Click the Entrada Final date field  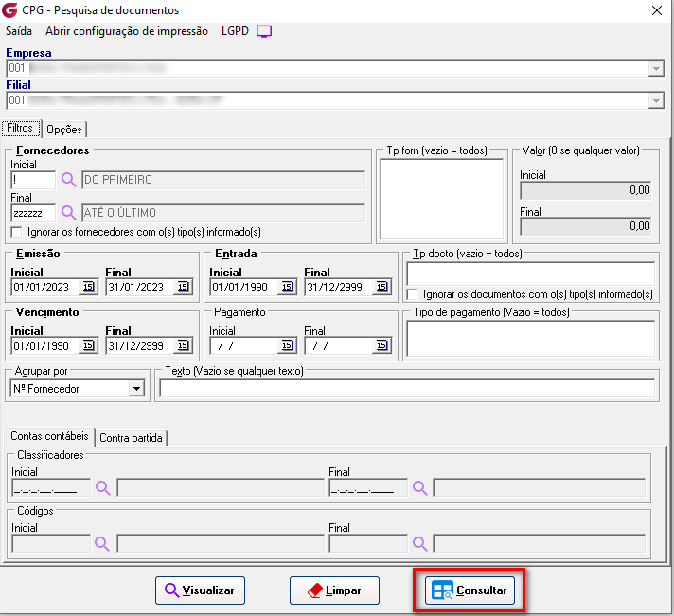pyautogui.click(x=339, y=287)
